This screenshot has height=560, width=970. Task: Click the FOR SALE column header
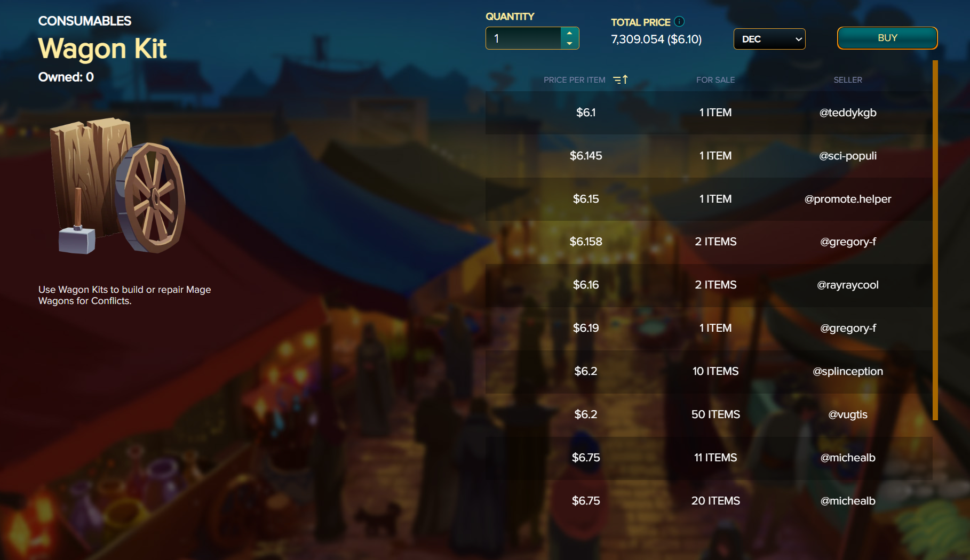tap(715, 80)
